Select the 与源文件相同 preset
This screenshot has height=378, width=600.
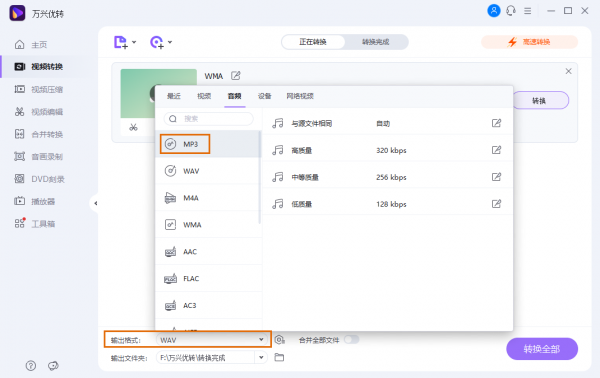(387, 123)
